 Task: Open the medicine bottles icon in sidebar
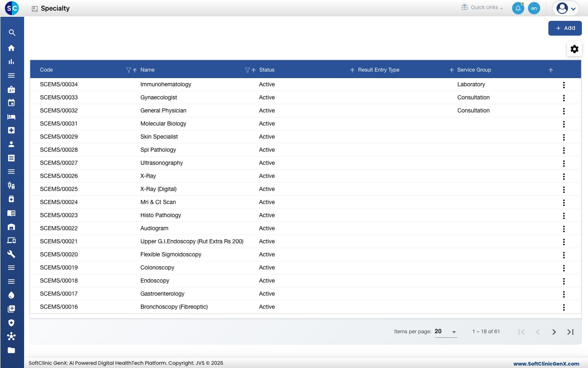tap(11, 185)
